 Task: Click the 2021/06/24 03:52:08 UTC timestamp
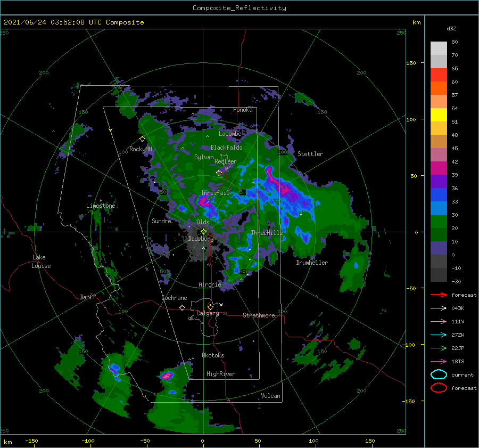[53, 22]
